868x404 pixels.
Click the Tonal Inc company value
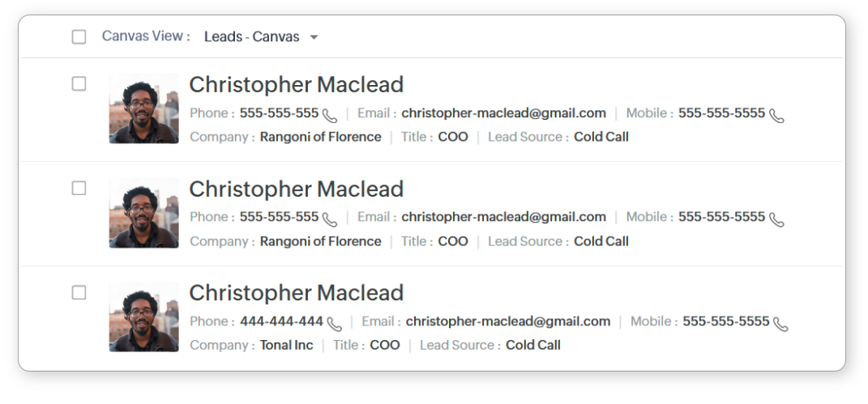(x=286, y=345)
